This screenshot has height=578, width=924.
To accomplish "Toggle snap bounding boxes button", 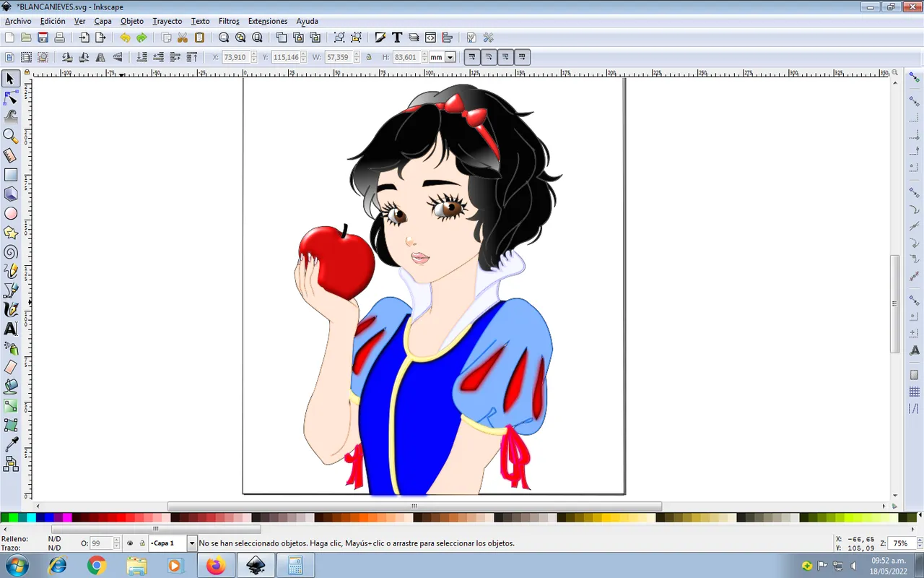I will [x=914, y=102].
